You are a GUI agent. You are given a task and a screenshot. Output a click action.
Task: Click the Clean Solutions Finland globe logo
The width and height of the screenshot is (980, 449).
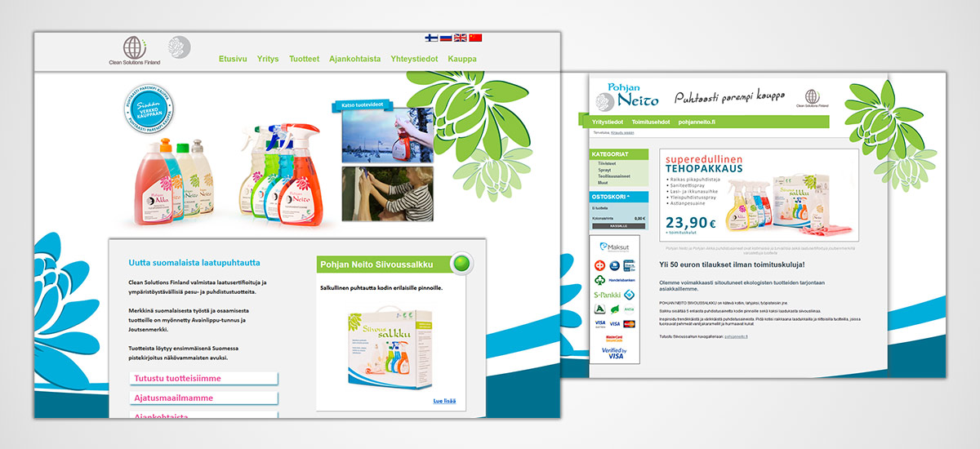(135, 51)
